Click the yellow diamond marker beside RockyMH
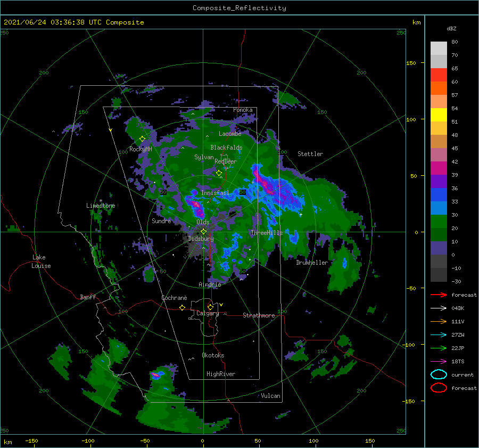479x448 pixels. (142, 139)
